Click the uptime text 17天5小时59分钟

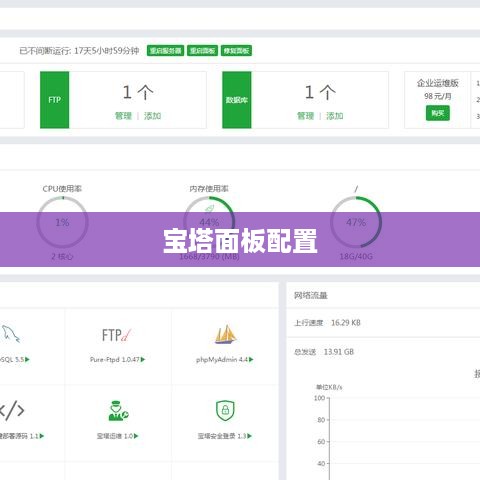coord(107,51)
